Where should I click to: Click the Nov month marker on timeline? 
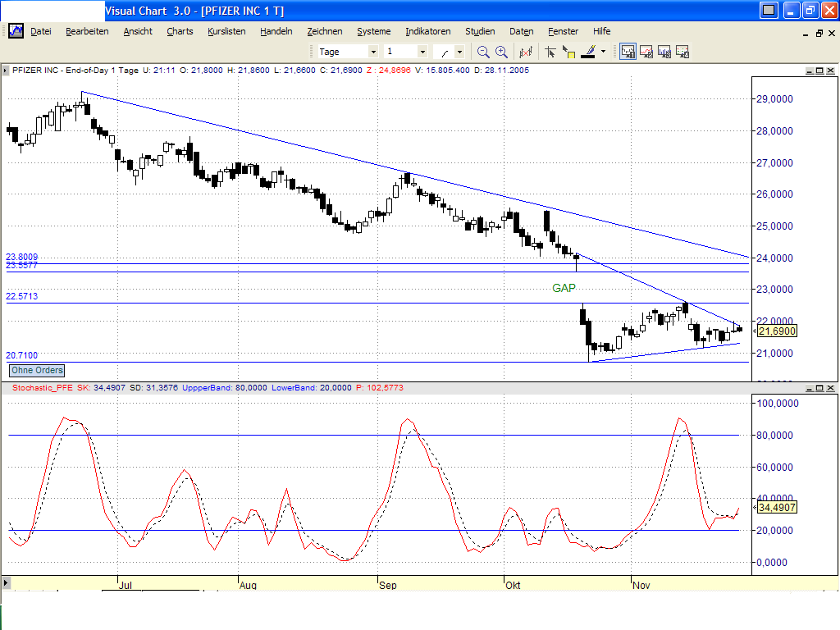(x=641, y=585)
